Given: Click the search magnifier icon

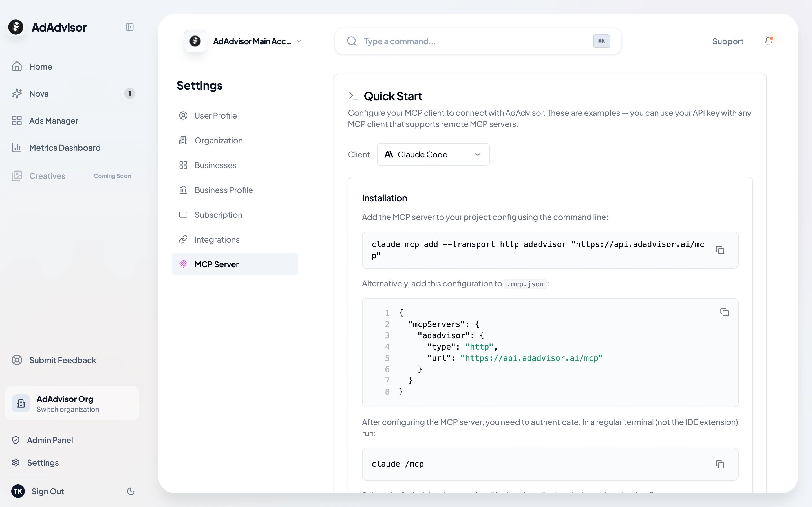Looking at the screenshot, I should [x=352, y=41].
